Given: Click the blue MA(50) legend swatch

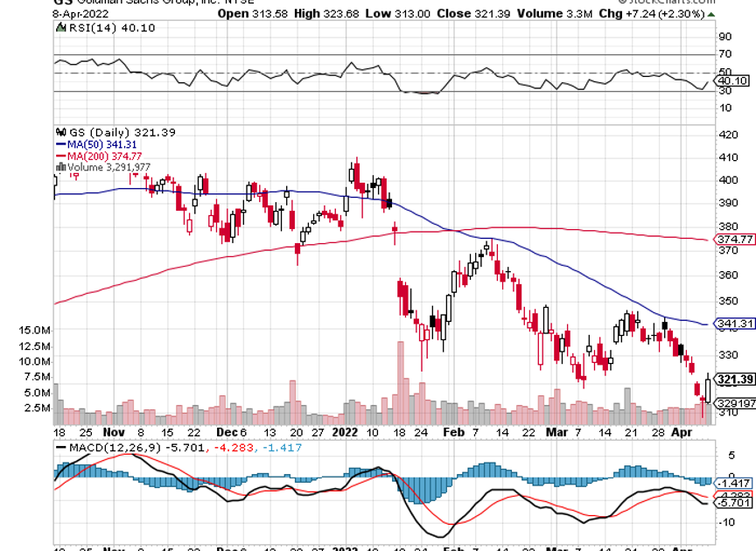Looking at the screenshot, I should tap(60, 144).
